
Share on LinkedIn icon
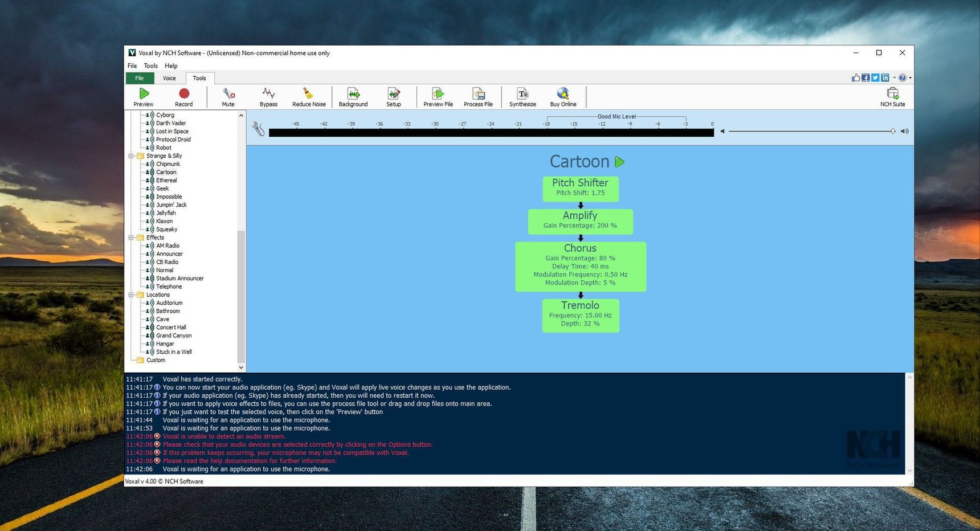coord(885,77)
